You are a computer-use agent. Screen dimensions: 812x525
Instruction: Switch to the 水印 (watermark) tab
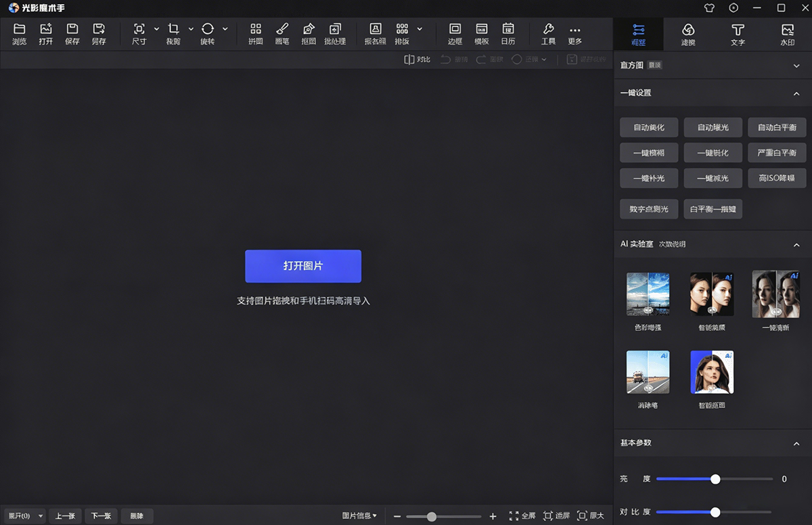click(x=787, y=34)
